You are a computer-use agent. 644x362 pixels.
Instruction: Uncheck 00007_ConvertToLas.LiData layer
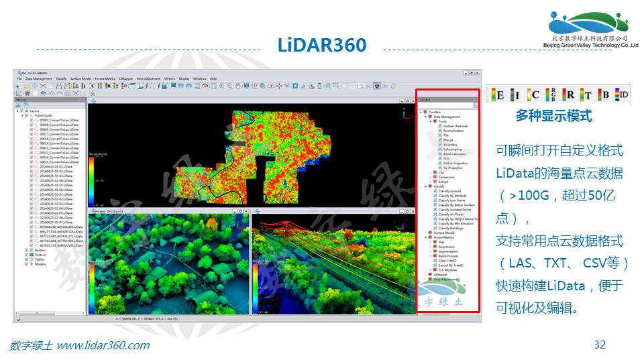coord(32,120)
